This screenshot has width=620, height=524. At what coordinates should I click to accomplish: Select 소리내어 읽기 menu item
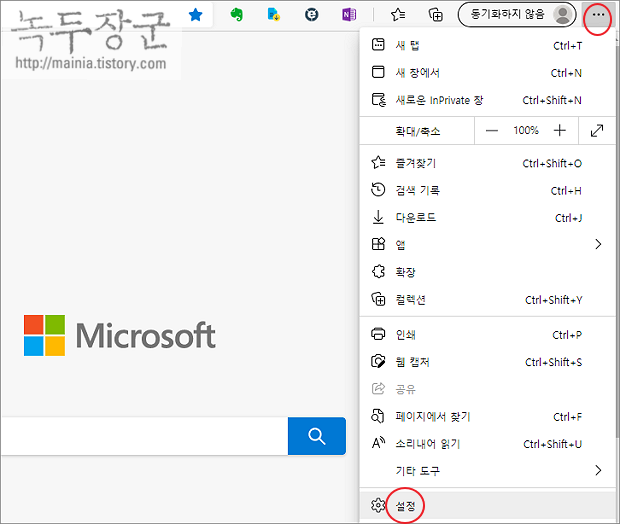pyautogui.click(x=487, y=444)
